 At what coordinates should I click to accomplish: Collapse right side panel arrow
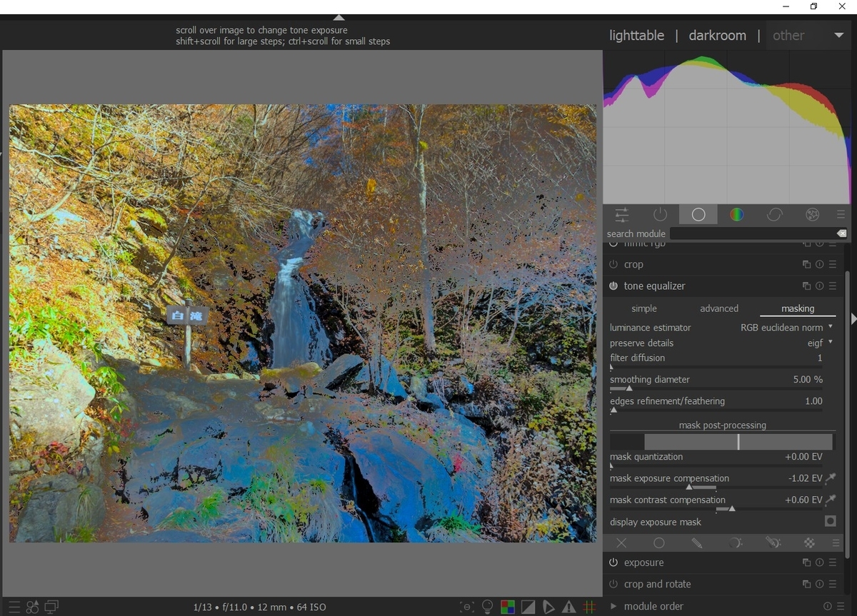(x=853, y=318)
